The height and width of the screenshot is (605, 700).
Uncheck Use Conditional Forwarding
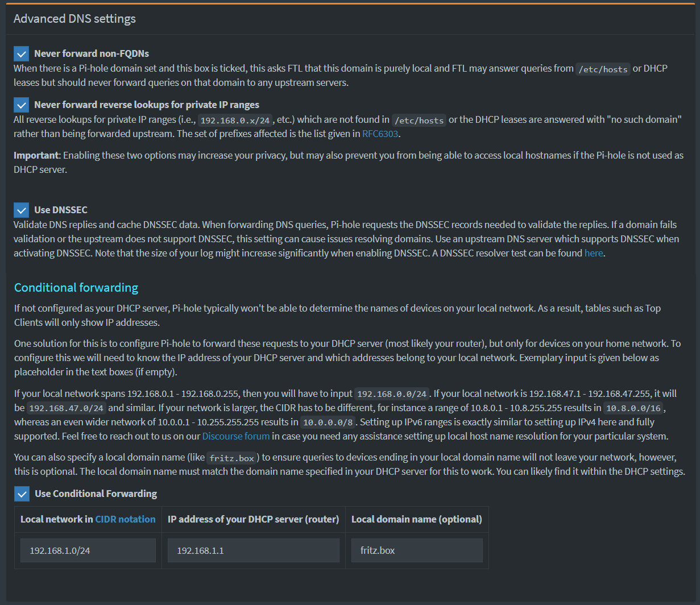point(22,494)
